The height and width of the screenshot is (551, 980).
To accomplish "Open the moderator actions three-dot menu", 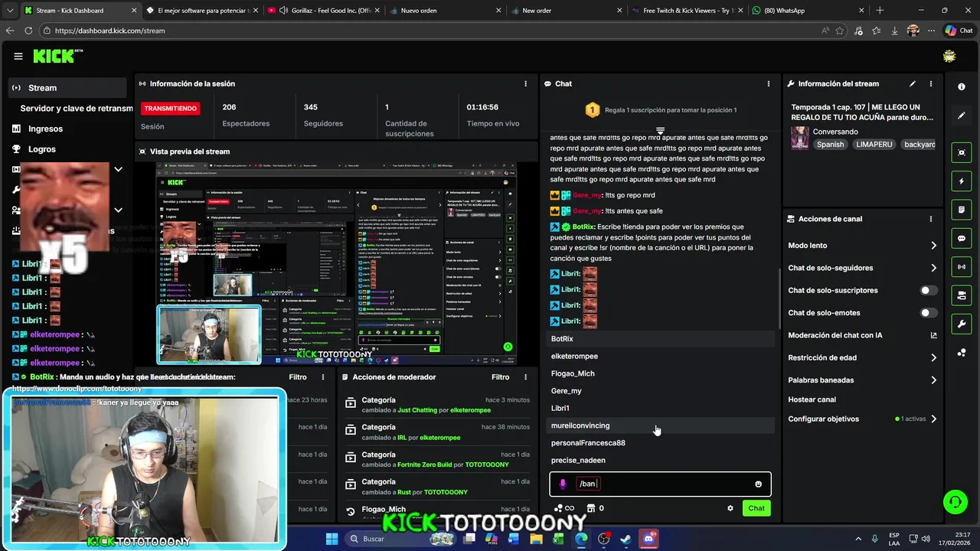I will click(525, 377).
